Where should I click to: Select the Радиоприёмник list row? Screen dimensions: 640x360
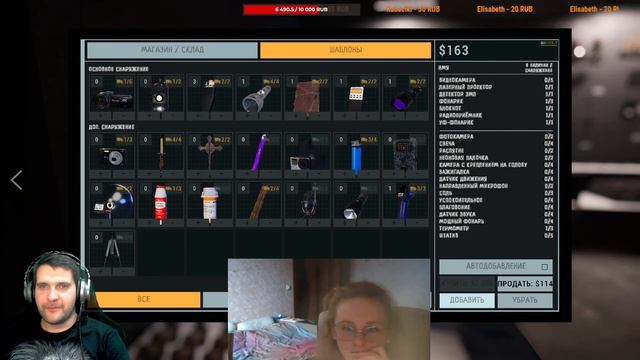point(496,115)
